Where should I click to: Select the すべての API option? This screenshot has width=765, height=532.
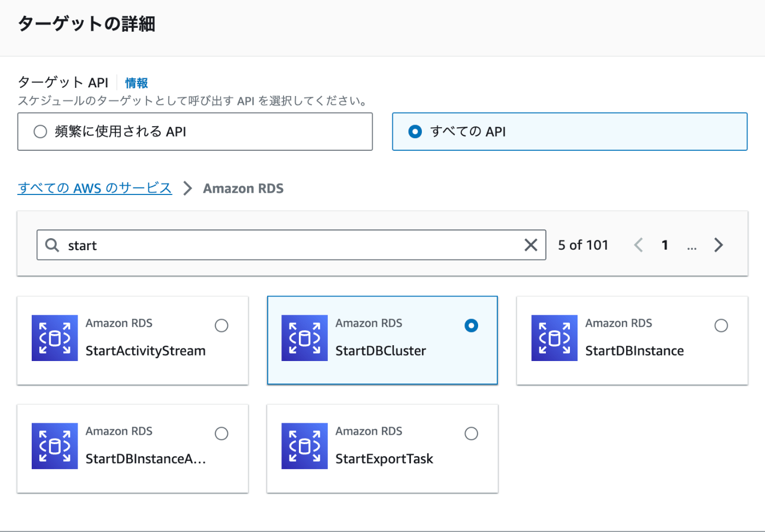coord(569,132)
